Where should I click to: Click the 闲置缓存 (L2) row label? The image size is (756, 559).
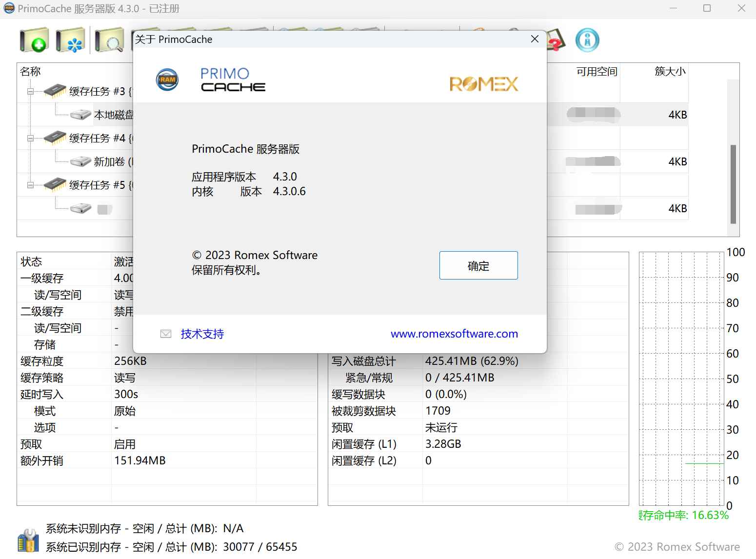coord(364,460)
